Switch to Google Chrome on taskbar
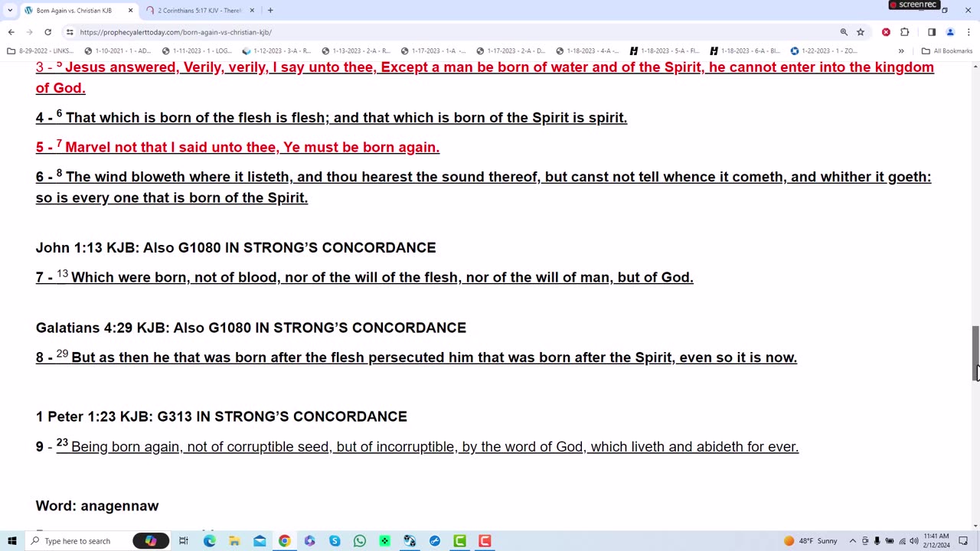Viewport: 980px width, 551px height. [284, 541]
